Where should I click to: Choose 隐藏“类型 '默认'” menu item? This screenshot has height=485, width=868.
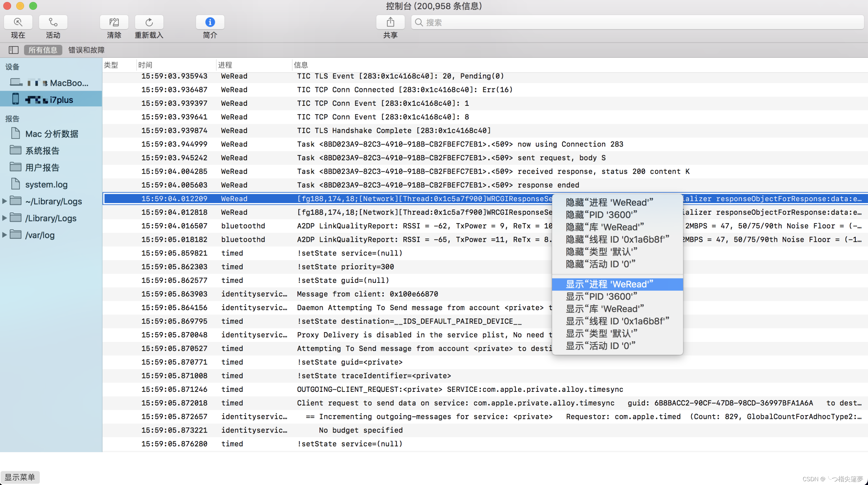coord(617,252)
